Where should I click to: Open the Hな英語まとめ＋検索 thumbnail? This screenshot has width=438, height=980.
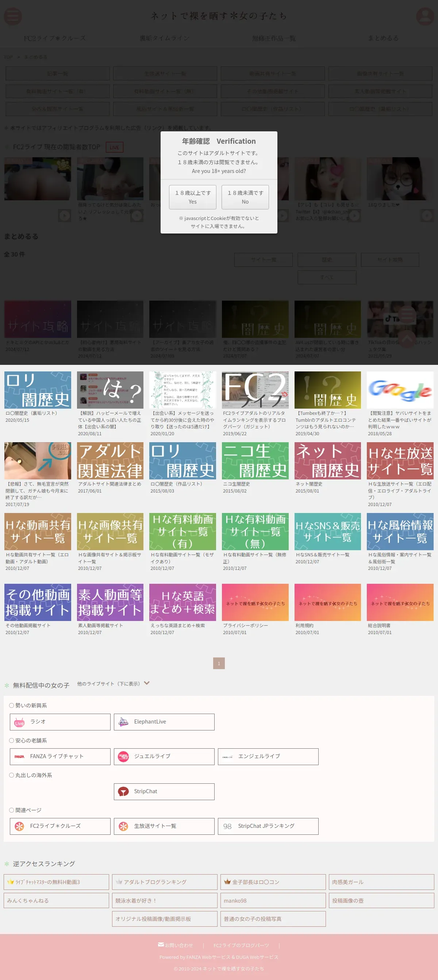(x=182, y=603)
